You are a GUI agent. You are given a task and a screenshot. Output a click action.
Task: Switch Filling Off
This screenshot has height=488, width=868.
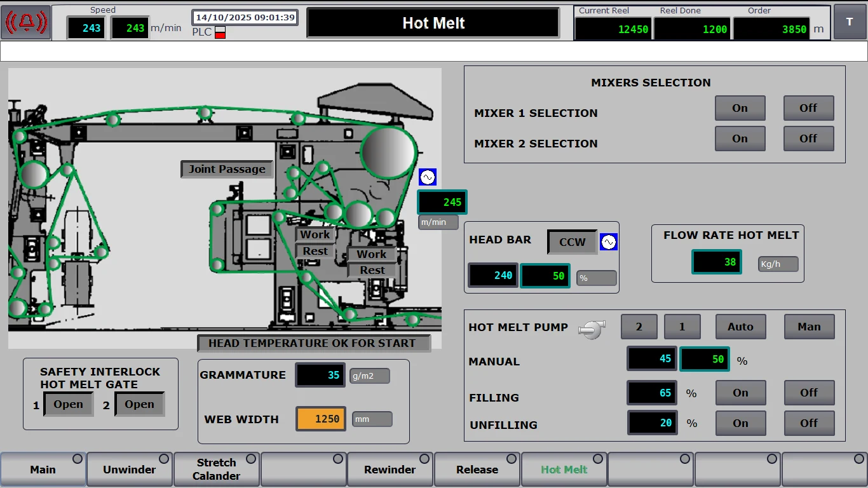coord(810,393)
